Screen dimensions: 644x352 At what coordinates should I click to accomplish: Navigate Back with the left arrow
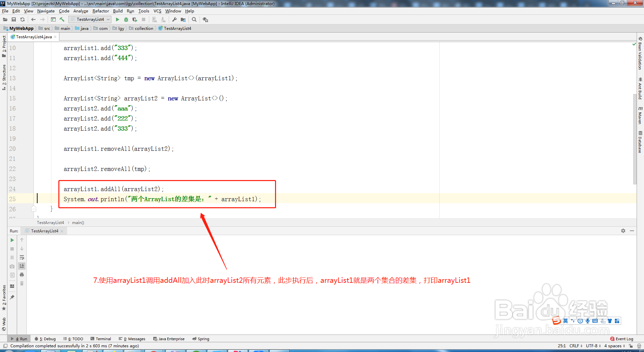tap(33, 19)
